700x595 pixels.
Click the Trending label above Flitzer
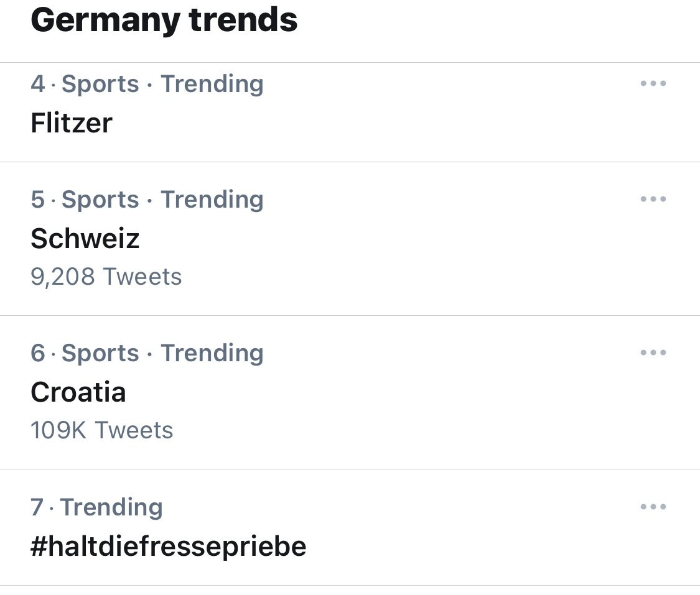212,84
